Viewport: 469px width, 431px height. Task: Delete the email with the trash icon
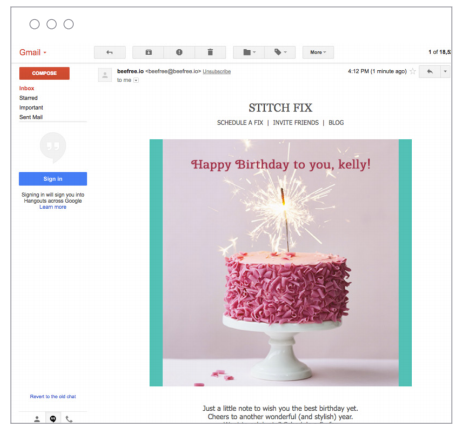pyautogui.click(x=210, y=52)
